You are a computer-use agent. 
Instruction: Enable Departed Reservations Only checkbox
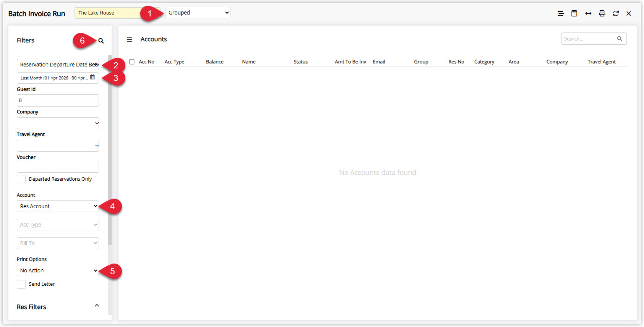[x=21, y=179]
